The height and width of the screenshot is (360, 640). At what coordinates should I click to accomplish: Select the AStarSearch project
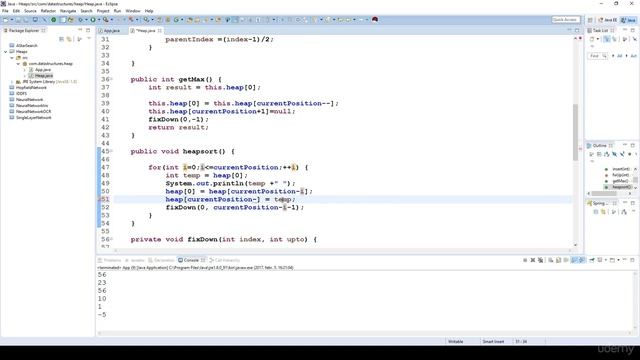coord(27,46)
